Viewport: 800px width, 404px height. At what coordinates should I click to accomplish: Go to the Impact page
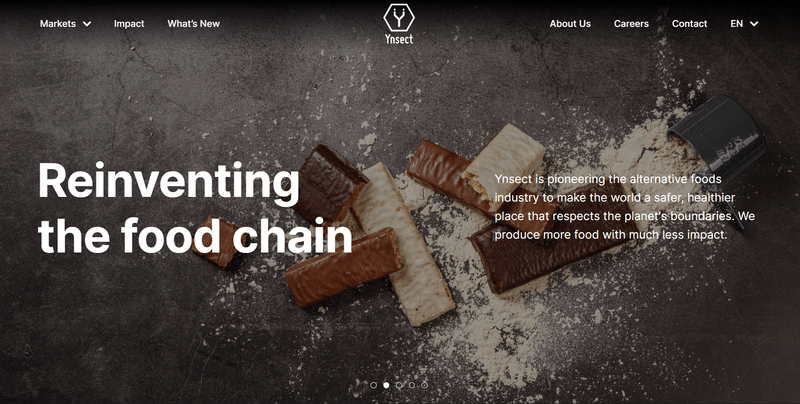point(129,23)
